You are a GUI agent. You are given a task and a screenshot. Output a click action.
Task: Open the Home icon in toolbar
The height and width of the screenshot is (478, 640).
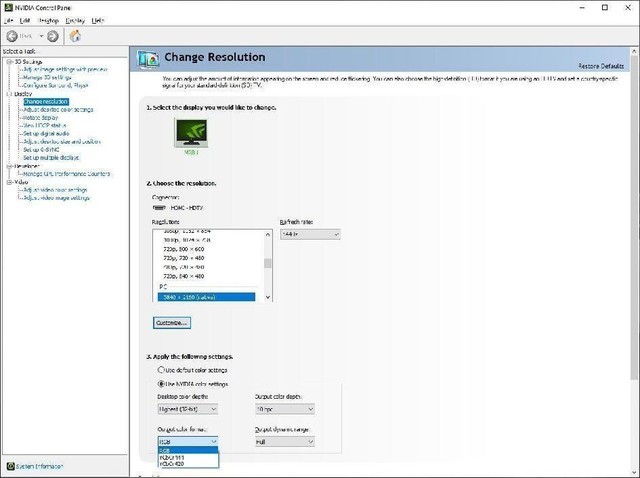75,36
